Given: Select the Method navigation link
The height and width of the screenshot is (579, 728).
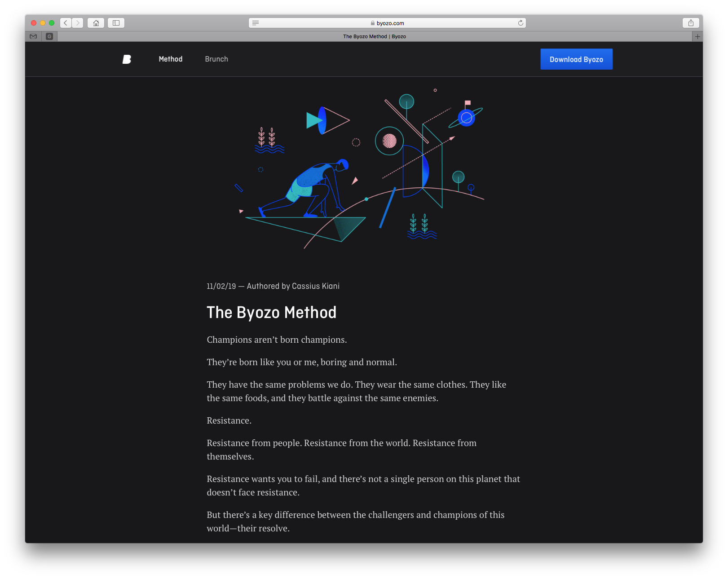Looking at the screenshot, I should pos(170,59).
